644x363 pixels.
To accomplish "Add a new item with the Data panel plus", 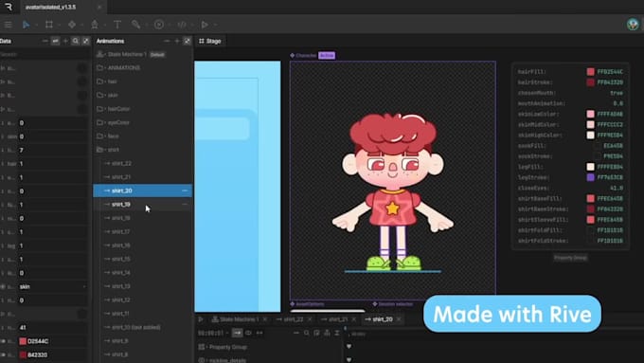I will pyautogui.click(x=65, y=41).
